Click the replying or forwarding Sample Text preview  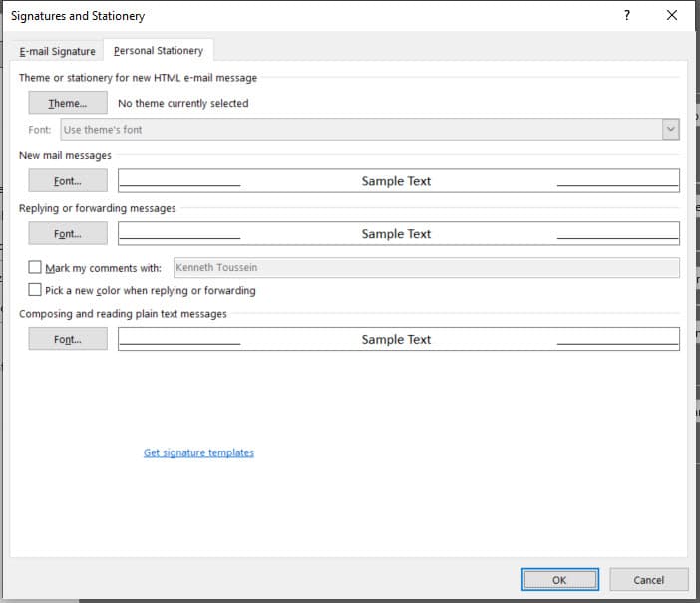coord(398,234)
